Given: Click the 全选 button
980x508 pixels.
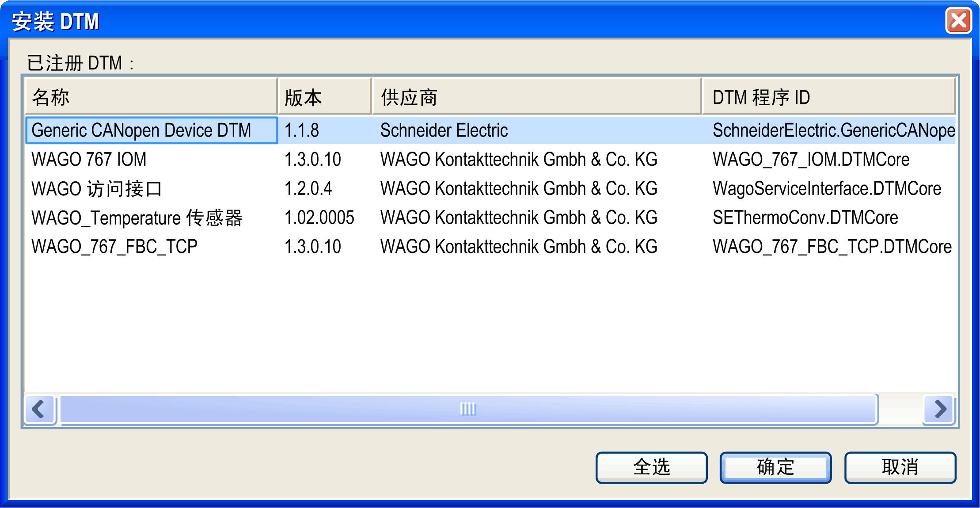Looking at the screenshot, I should [651, 467].
